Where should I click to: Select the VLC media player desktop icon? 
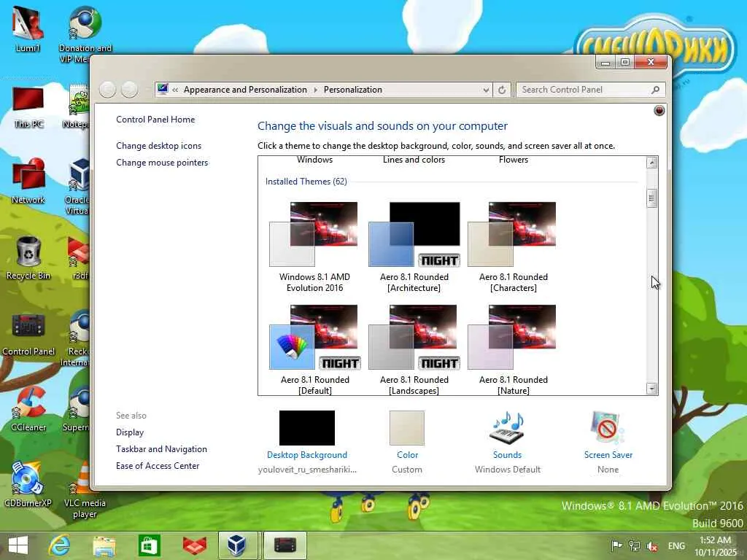click(85, 489)
